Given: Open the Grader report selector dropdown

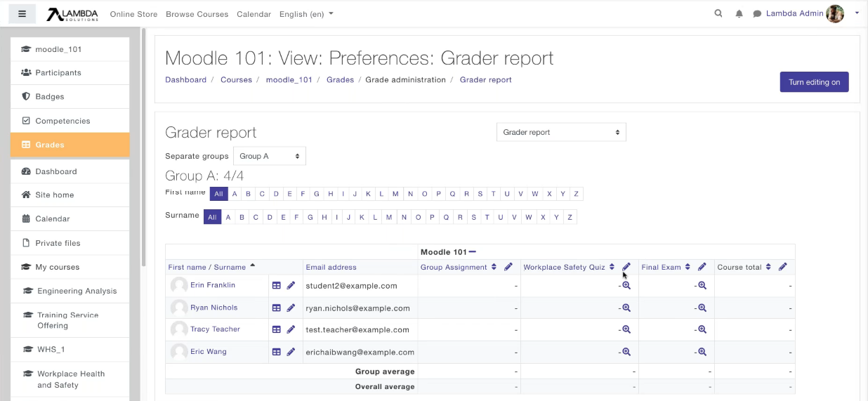Looking at the screenshot, I should pos(561,132).
